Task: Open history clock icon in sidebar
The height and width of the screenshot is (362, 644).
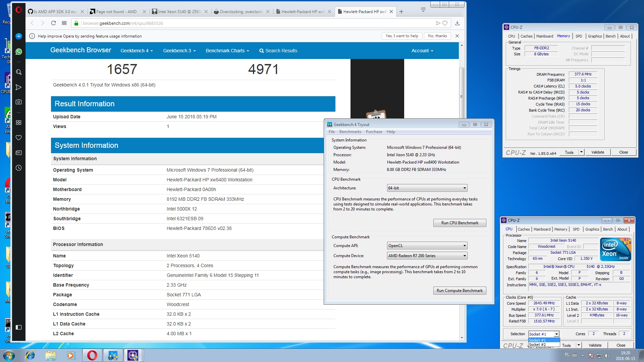Action: (19, 168)
